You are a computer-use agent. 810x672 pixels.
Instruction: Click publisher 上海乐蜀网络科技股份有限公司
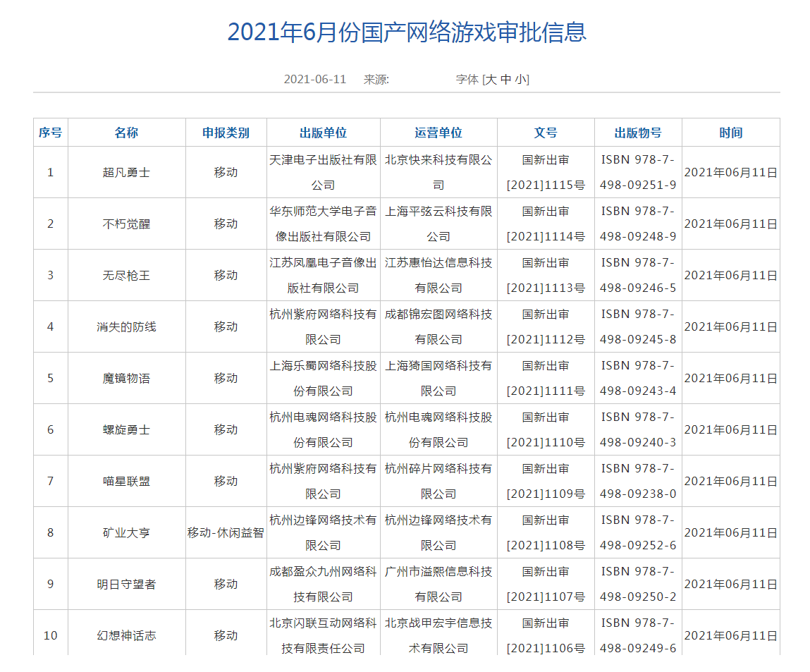(x=324, y=379)
